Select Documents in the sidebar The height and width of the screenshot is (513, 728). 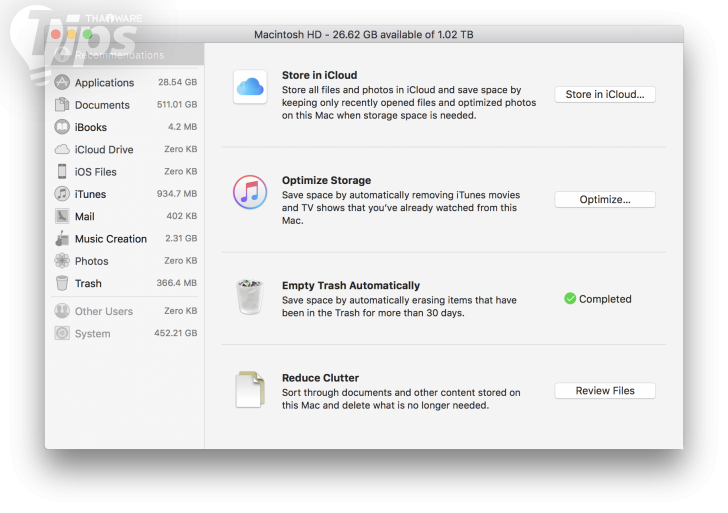(x=125, y=104)
